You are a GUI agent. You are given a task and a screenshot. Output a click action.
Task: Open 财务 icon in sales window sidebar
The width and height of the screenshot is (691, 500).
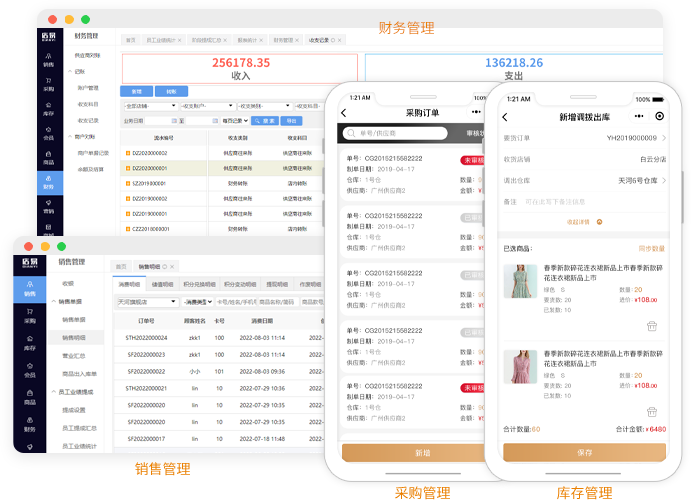[x=30, y=424]
